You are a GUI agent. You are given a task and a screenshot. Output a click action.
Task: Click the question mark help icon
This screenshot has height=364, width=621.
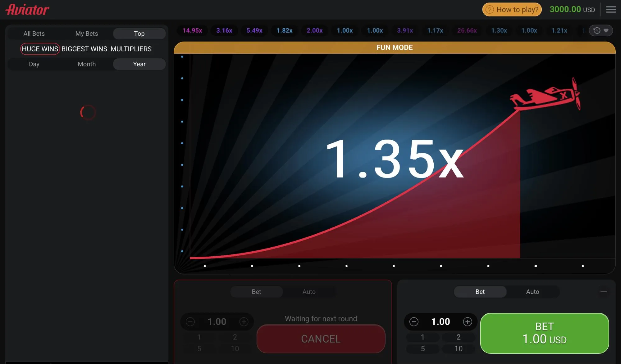pos(490,10)
